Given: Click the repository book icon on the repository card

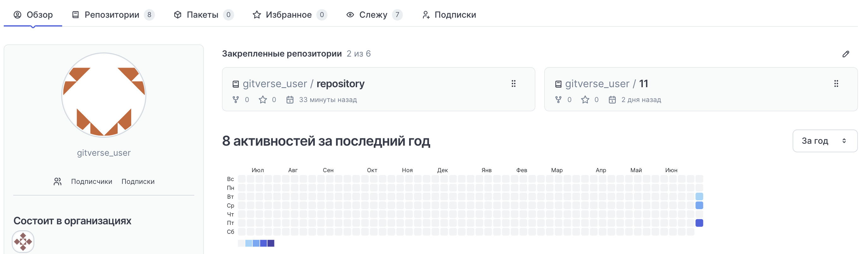Looking at the screenshot, I should point(236,84).
